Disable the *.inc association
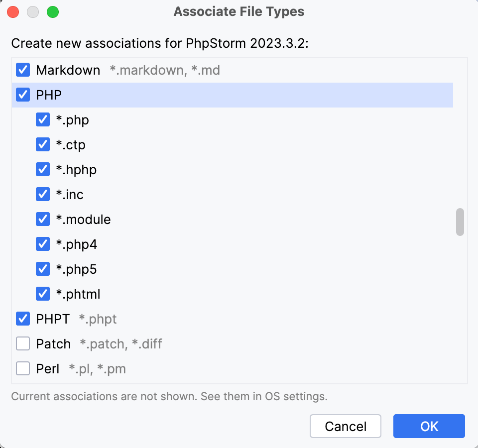This screenshot has width=478, height=448. pos(43,194)
